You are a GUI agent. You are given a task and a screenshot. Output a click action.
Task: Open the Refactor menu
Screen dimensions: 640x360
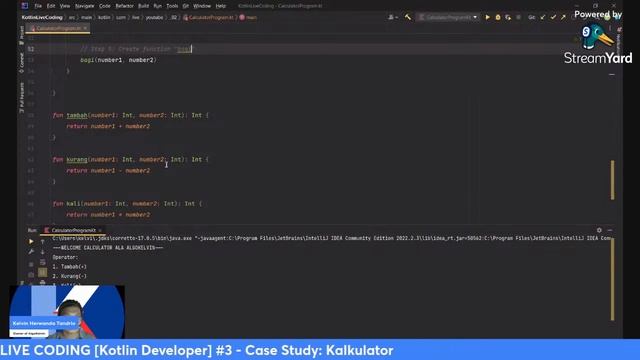click(124, 6)
